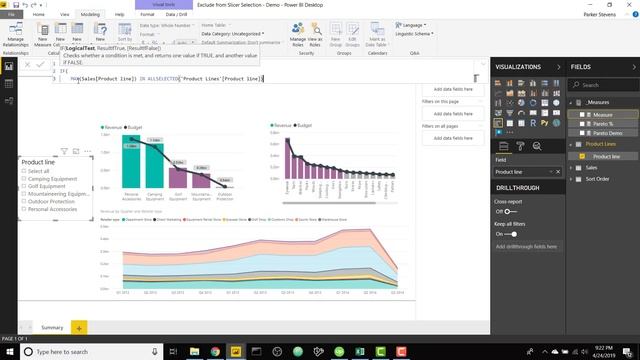Collapse the Fields pane chevron
The height and width of the screenshot is (360, 640).
(x=634, y=67)
